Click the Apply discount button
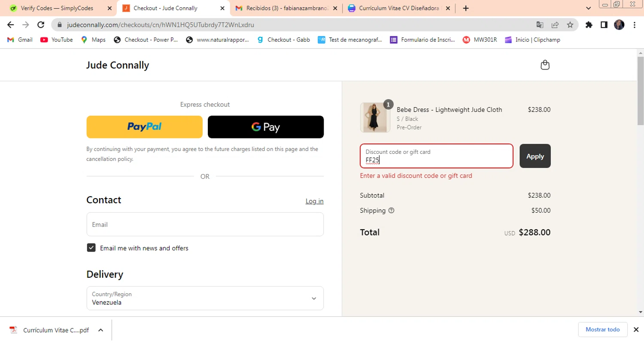This screenshot has width=644, height=343. (535, 156)
